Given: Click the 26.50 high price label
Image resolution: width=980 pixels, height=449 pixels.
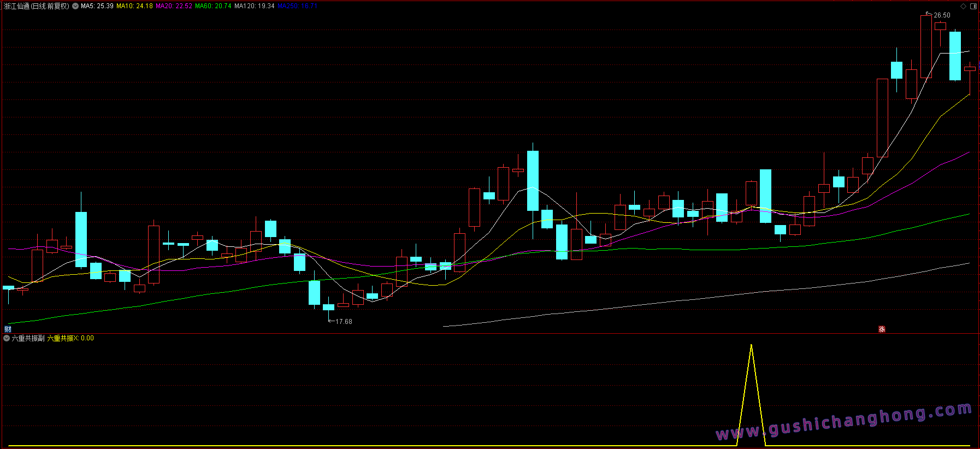Looking at the screenshot, I should (x=942, y=15).
